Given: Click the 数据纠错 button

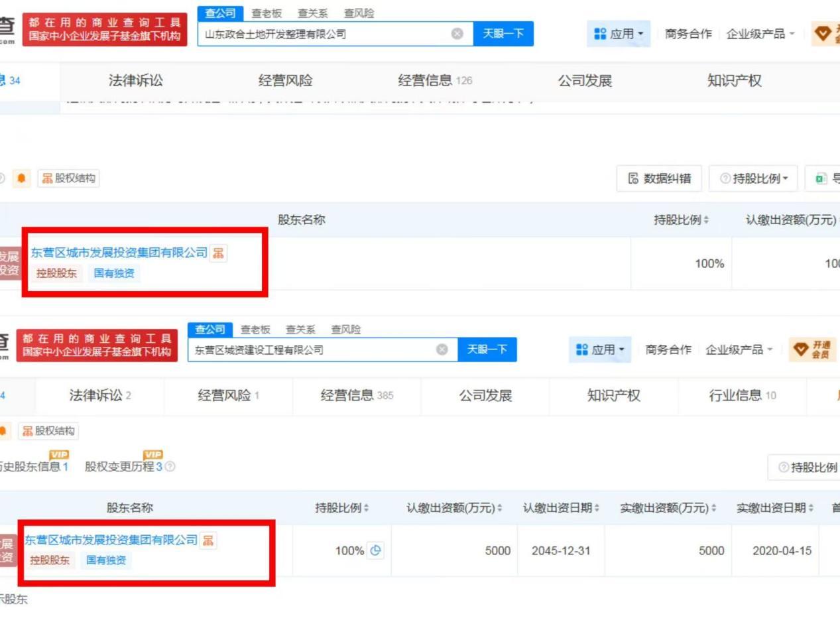Looking at the screenshot, I should point(659,178).
